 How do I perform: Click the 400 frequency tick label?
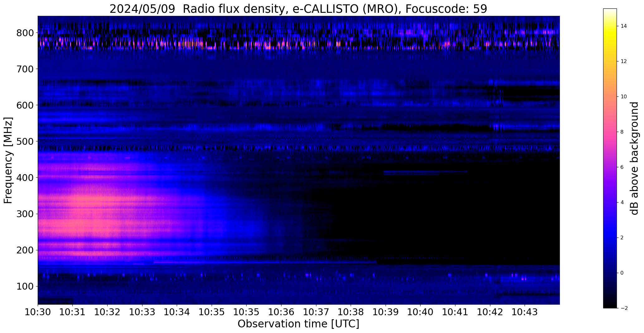[25, 178]
